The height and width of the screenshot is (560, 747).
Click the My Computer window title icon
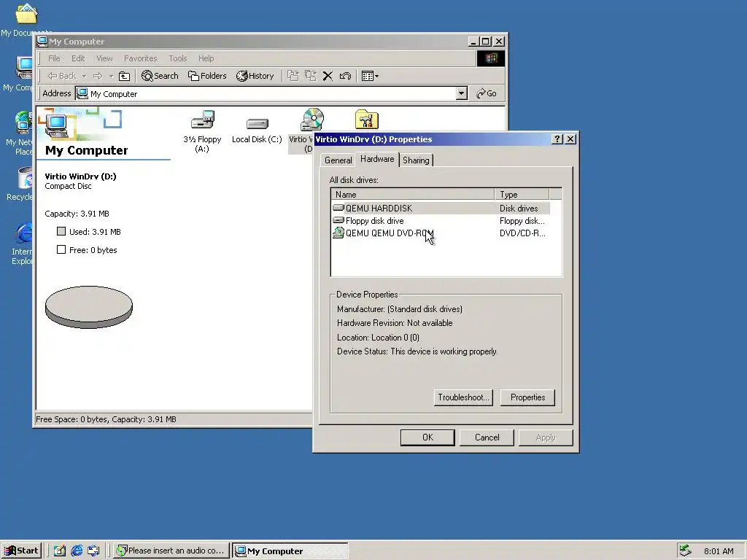(42, 42)
